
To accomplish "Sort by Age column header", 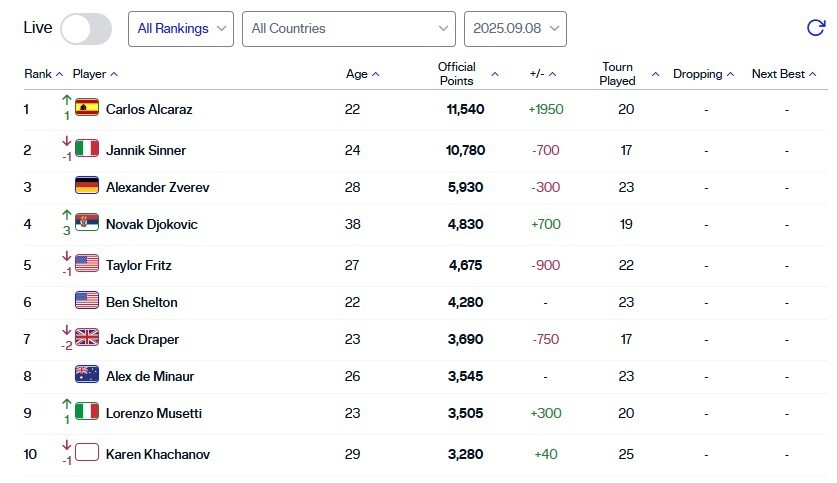I will tap(362, 74).
